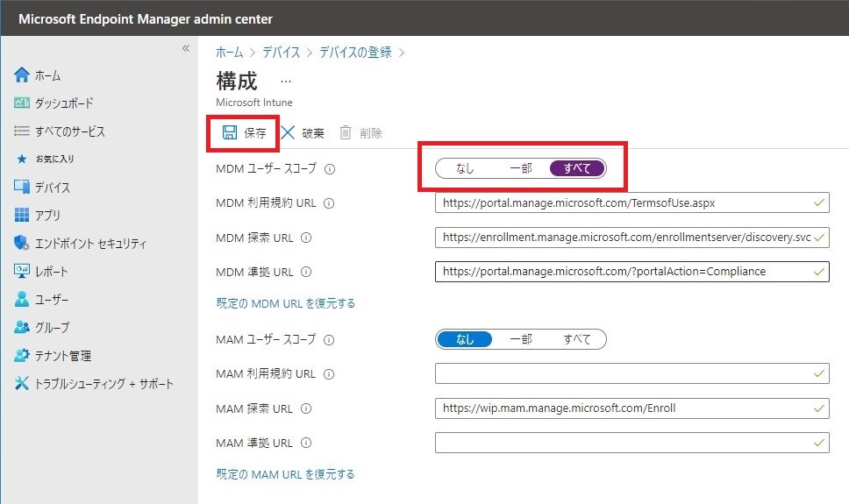This screenshot has height=504, width=849.
Task: Go to デバイスの登録 breadcrumb link
Action: pyautogui.click(x=355, y=52)
